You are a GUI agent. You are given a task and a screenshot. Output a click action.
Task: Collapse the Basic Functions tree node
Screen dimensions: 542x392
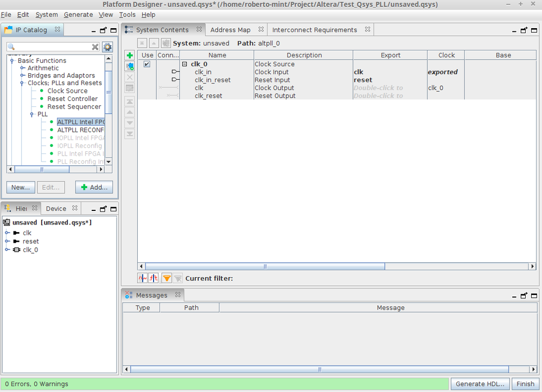coord(12,61)
